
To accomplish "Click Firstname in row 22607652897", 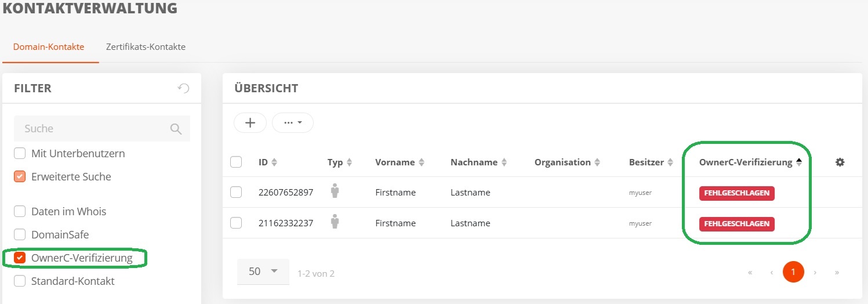I will [x=395, y=193].
